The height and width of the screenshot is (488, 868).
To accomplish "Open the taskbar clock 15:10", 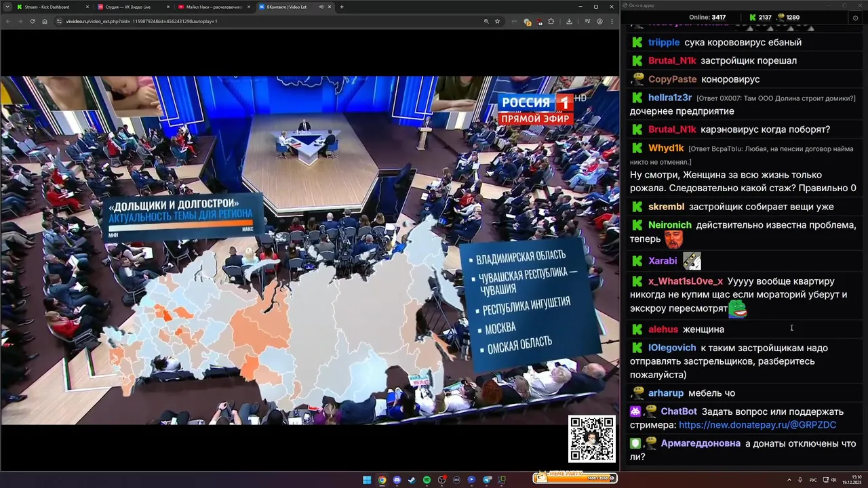I will point(852,480).
